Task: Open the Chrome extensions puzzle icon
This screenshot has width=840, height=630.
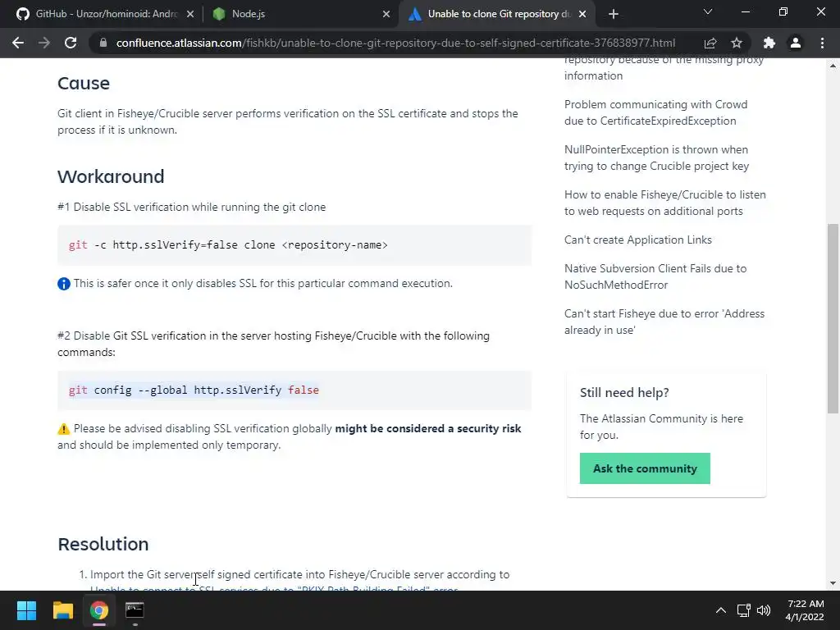Action: [x=769, y=43]
